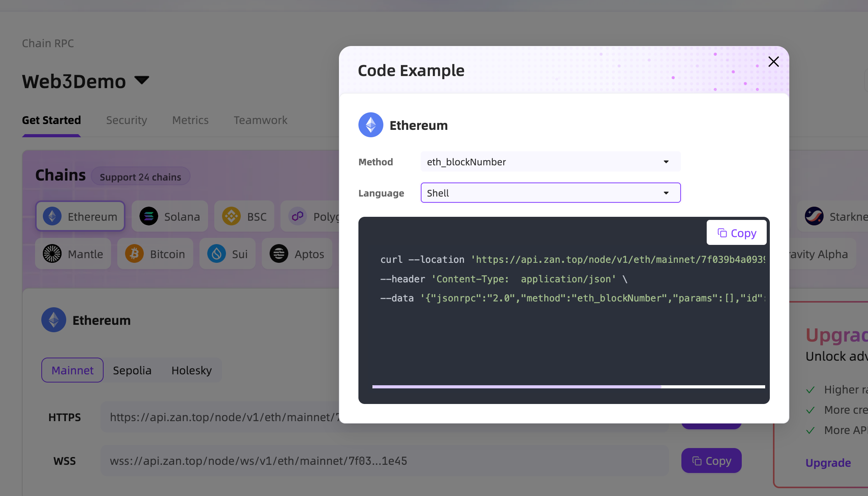Expand the Web3Demo project dropdown arrow
The image size is (868, 496).
pyautogui.click(x=142, y=80)
